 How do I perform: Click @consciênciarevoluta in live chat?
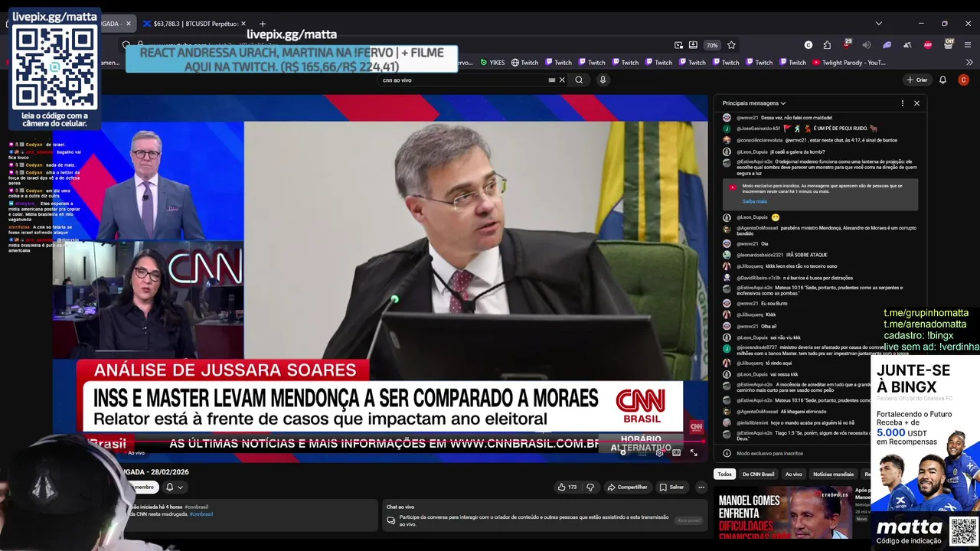click(x=760, y=140)
